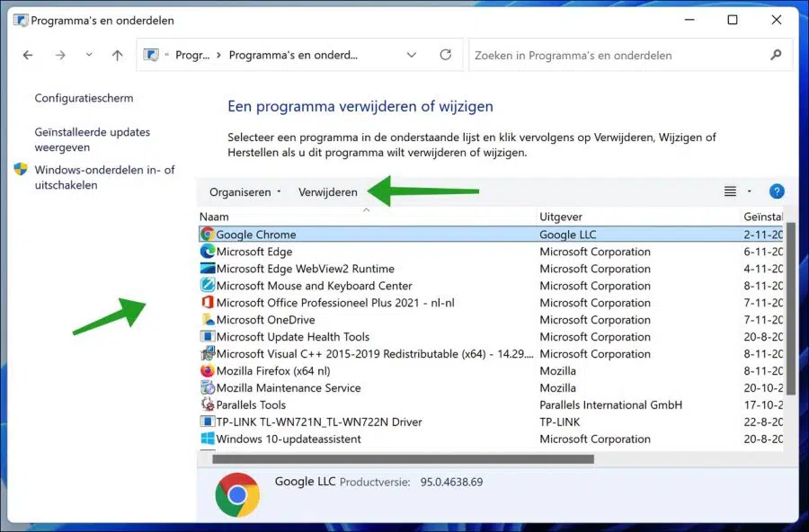Expand the chevron after Progr... breadcrumb

click(218, 55)
